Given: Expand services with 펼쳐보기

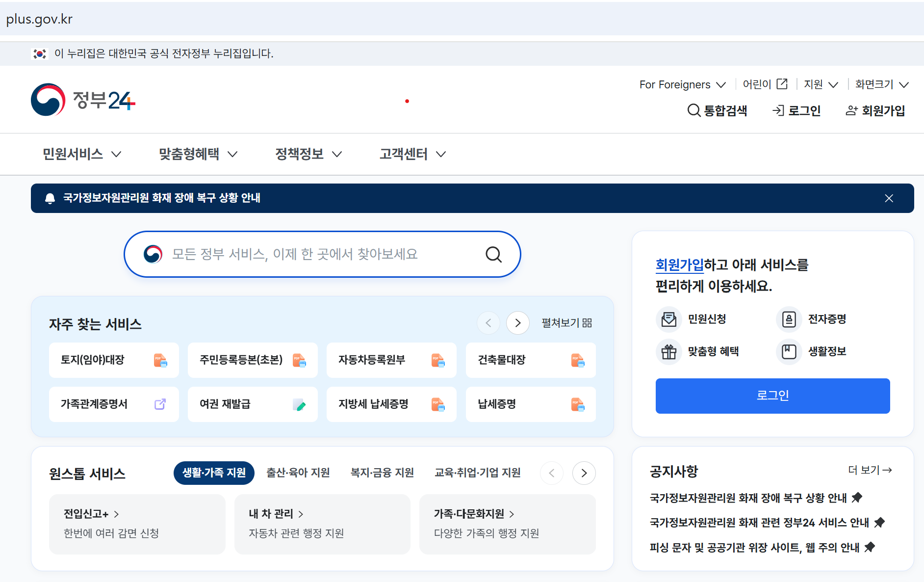Looking at the screenshot, I should coord(566,323).
